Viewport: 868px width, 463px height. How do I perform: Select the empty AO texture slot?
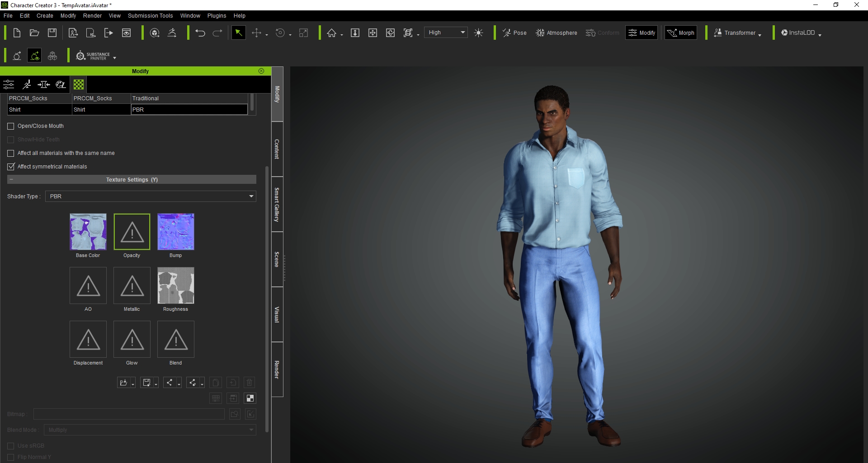[88, 285]
